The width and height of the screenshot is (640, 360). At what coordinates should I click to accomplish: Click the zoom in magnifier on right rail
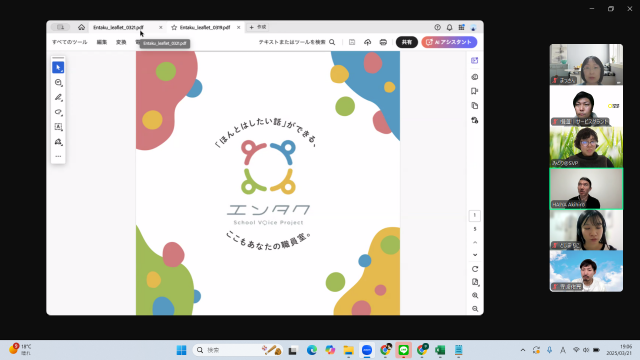475,296
